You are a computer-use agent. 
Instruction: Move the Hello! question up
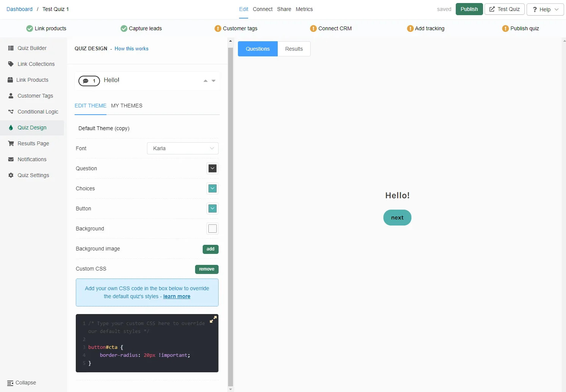[x=205, y=81]
